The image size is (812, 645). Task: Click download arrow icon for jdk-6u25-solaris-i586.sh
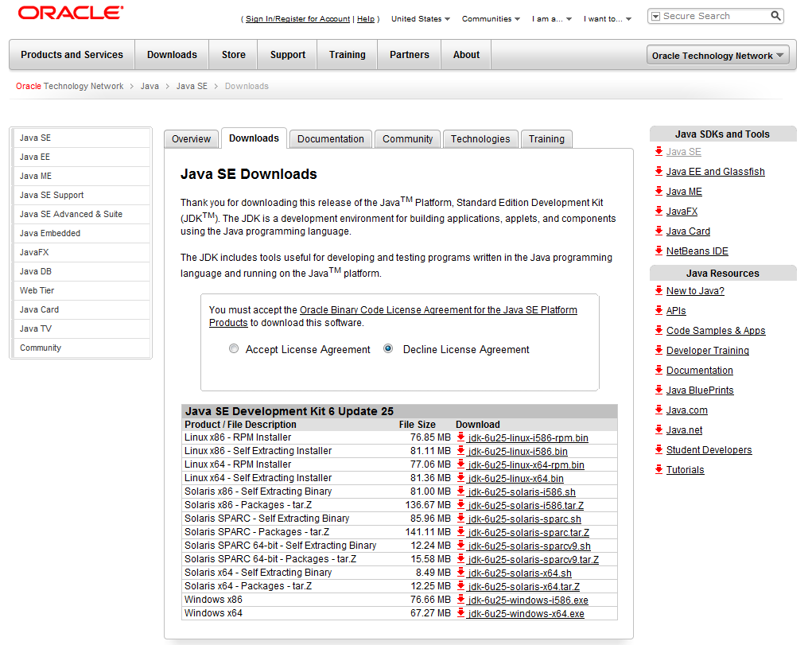coord(460,492)
